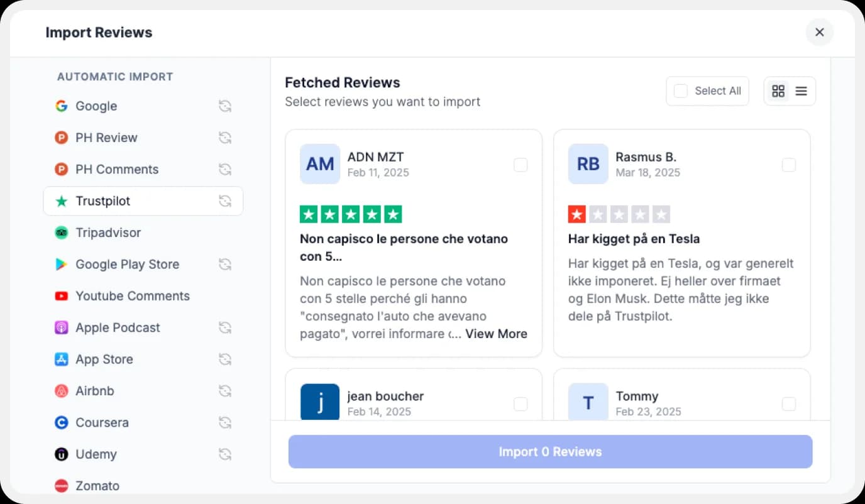The width and height of the screenshot is (865, 504).
Task: Open the Google Play Store source
Action: tap(127, 265)
